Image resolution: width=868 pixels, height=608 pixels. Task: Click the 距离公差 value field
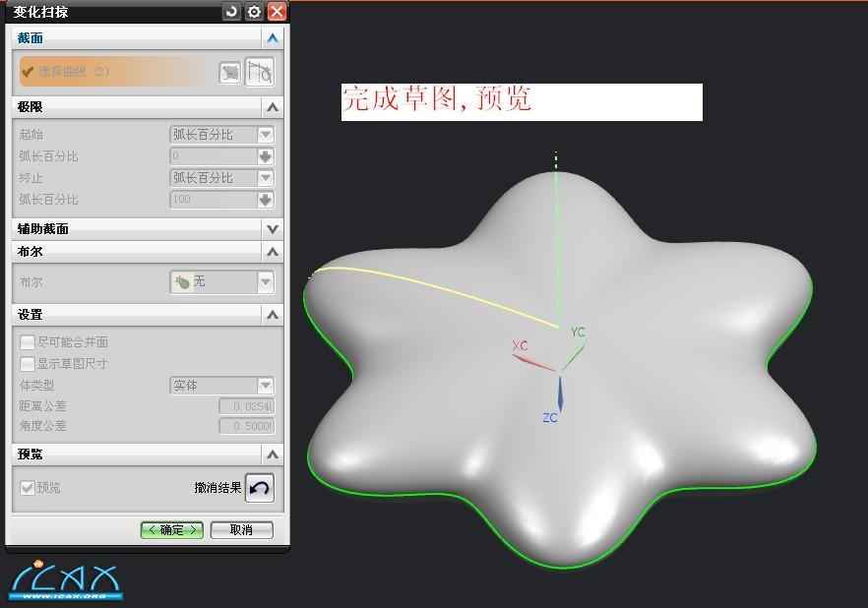(x=247, y=406)
